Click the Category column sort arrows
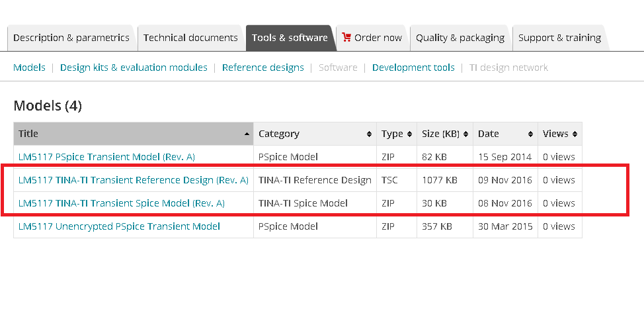 click(369, 134)
